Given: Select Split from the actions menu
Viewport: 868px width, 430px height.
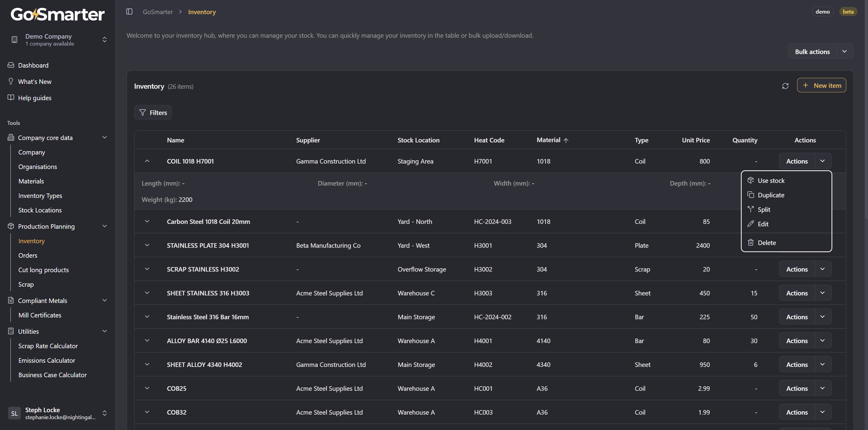Looking at the screenshot, I should coord(764,210).
